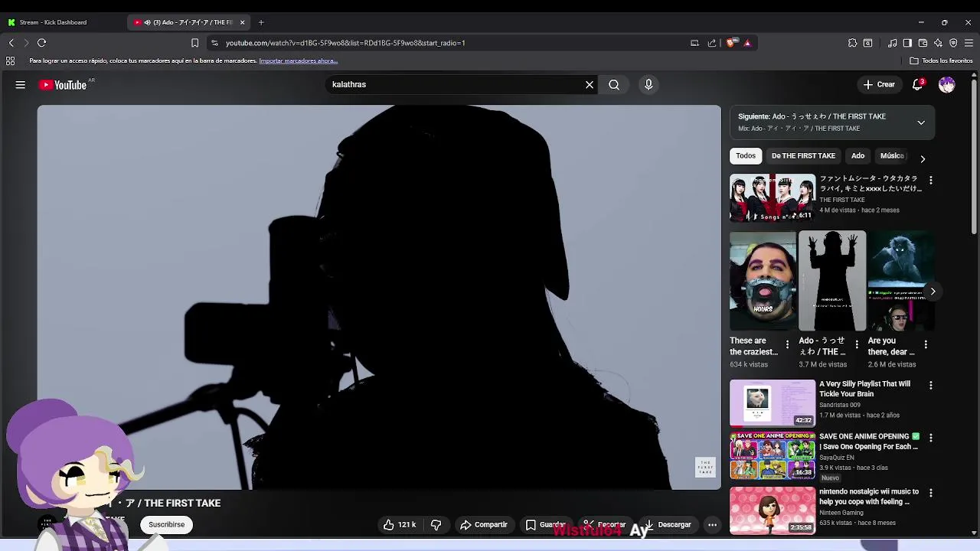Go to the YouTube home logo
The width and height of the screenshot is (980, 551).
click(64, 85)
